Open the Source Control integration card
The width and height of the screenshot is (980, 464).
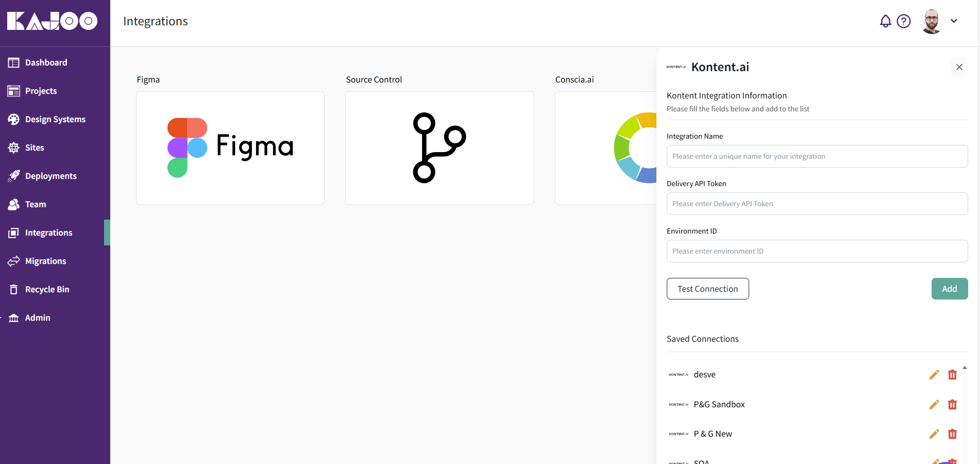440,148
